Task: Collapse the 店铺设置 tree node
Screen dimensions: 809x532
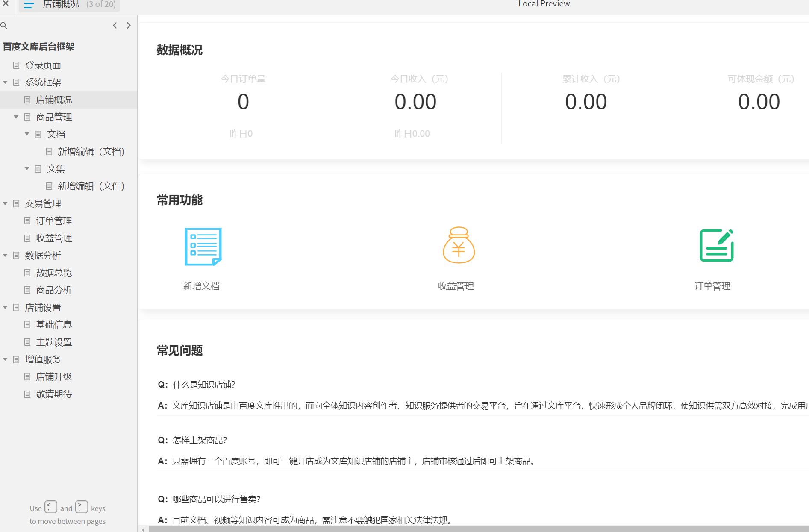Action: pyautogui.click(x=5, y=307)
